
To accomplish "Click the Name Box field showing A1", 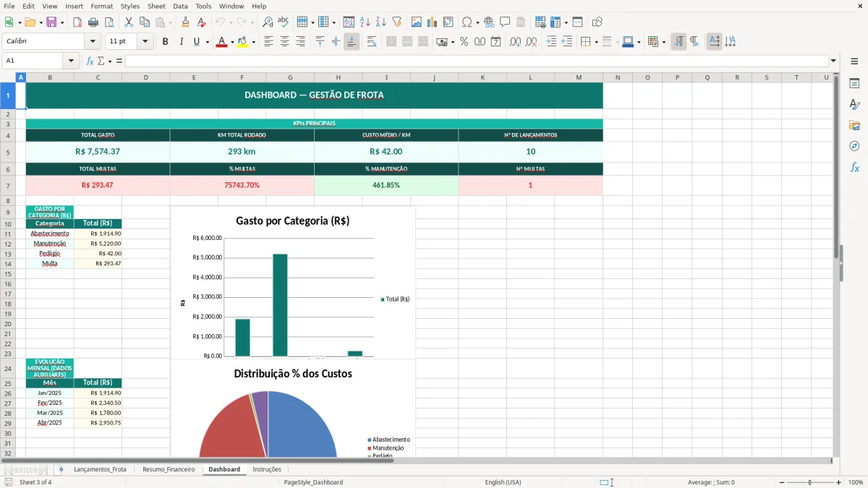I will (33, 61).
